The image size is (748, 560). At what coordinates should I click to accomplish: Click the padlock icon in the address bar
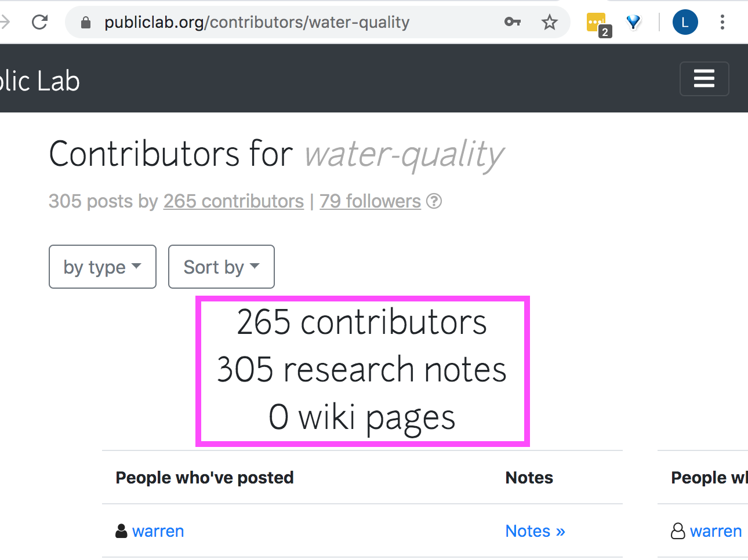point(85,22)
